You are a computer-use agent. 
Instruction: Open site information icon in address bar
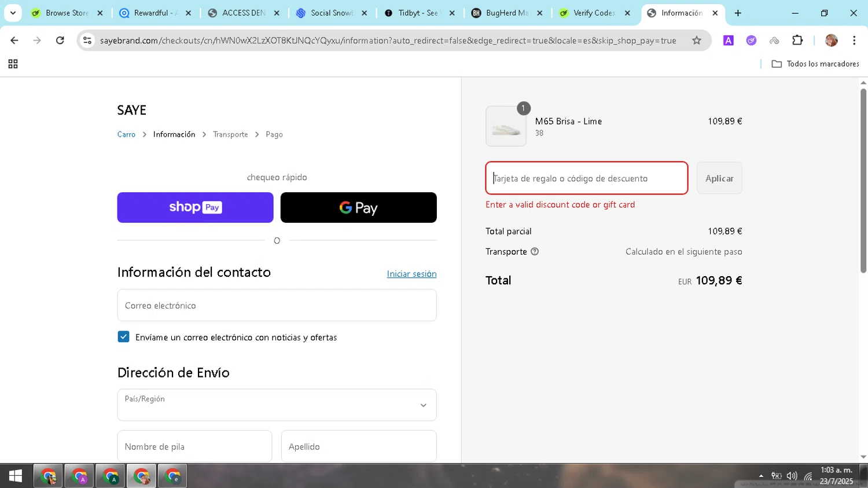tap(87, 41)
